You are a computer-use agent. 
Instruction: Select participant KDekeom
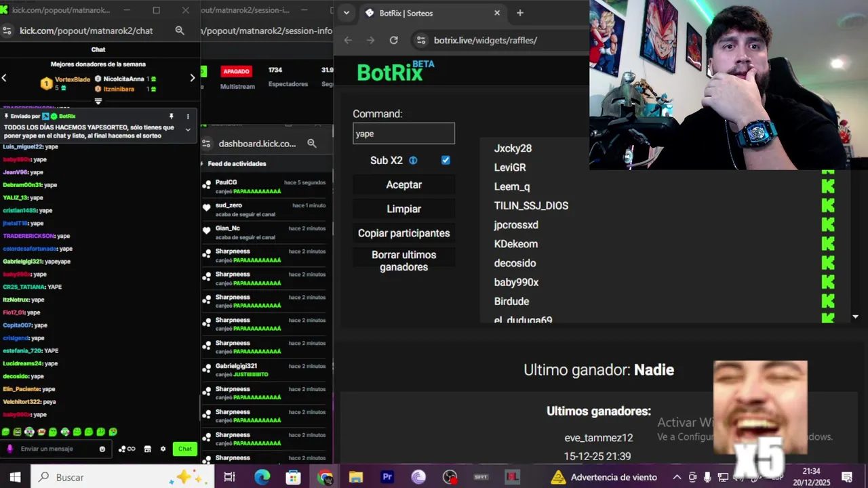tap(515, 244)
